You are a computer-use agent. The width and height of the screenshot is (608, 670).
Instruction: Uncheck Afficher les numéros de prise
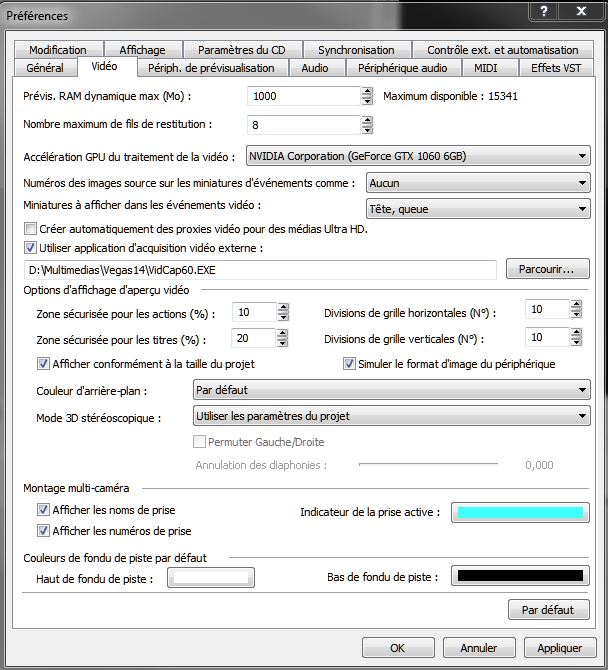pos(43,531)
